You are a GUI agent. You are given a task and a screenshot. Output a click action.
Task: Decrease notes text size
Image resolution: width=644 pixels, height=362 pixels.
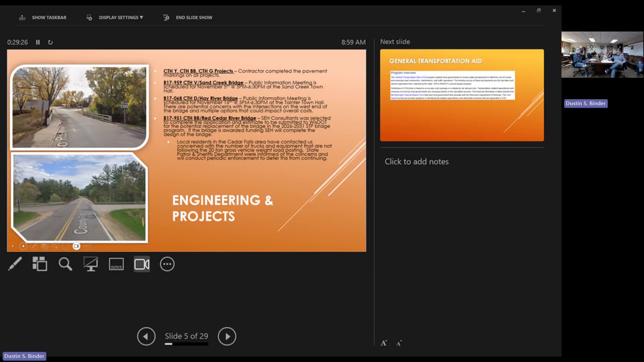[x=399, y=343]
